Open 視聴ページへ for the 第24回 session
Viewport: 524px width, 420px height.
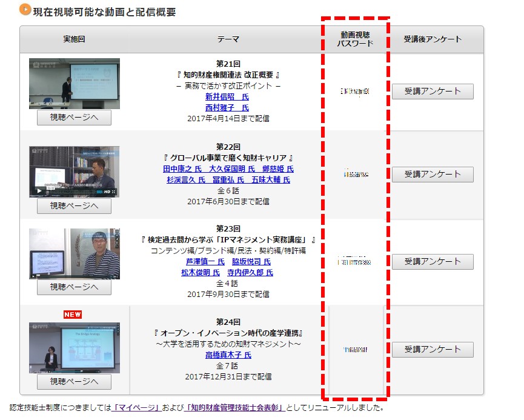pyautogui.click(x=74, y=382)
